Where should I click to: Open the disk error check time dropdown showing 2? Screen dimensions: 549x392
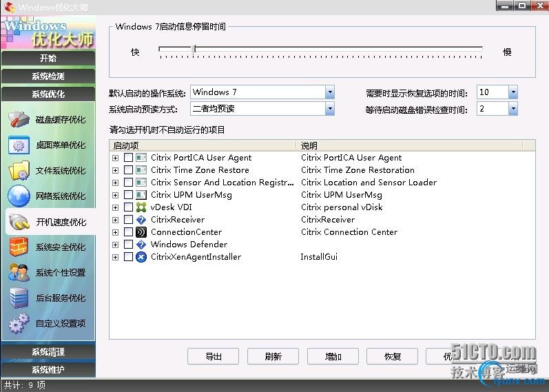513,109
